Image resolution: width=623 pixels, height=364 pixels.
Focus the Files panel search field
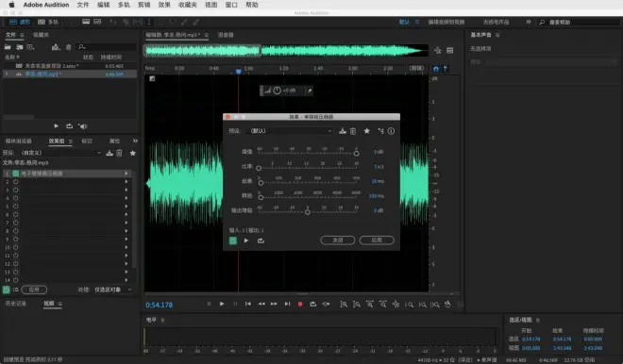107,47
